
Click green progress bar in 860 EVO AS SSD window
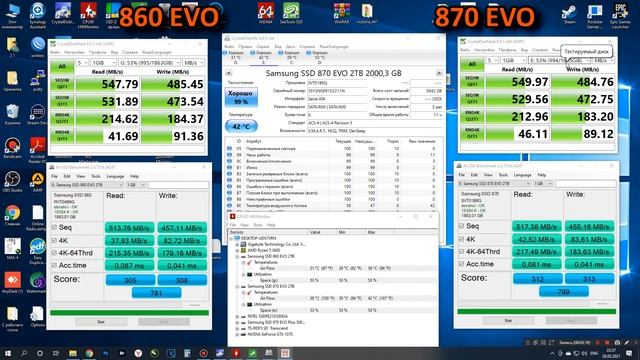coord(129,313)
